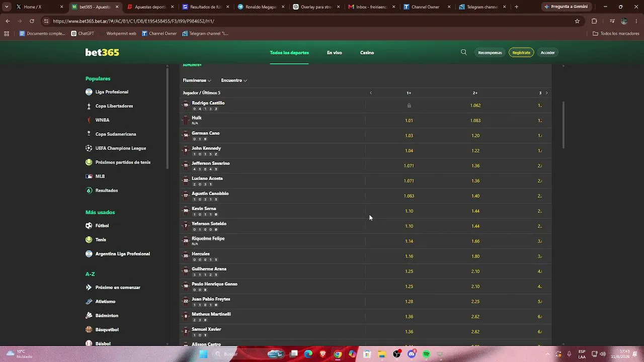Open Chrome apps grid icon
The width and height of the screenshot is (644, 362).
coord(7,34)
